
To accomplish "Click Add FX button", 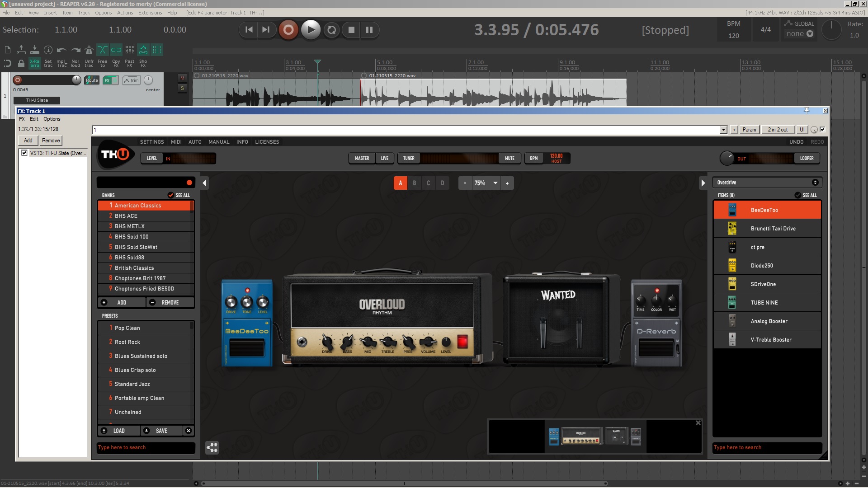I will point(28,141).
